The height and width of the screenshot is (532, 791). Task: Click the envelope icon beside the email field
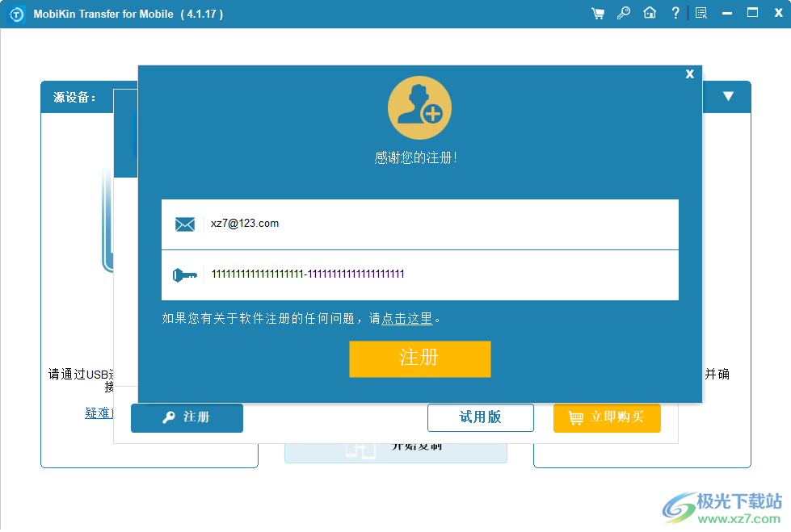point(185,224)
